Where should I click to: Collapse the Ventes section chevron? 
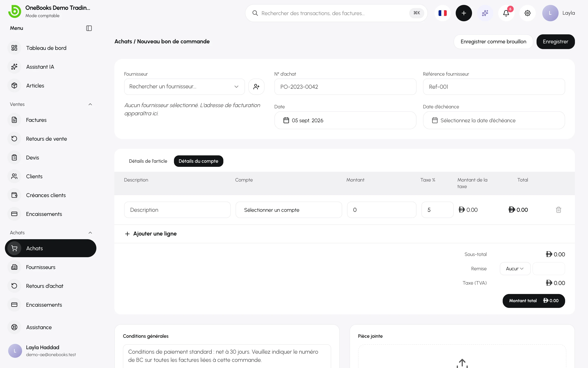tap(90, 104)
